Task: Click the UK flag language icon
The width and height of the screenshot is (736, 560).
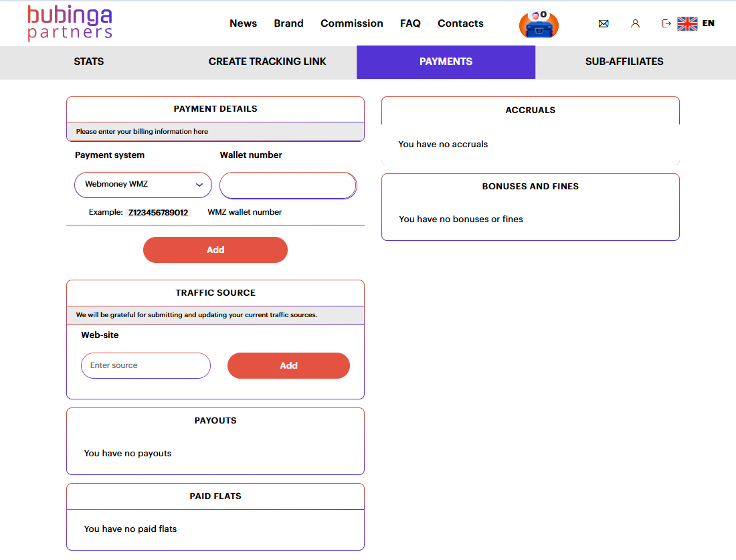Action: point(687,23)
